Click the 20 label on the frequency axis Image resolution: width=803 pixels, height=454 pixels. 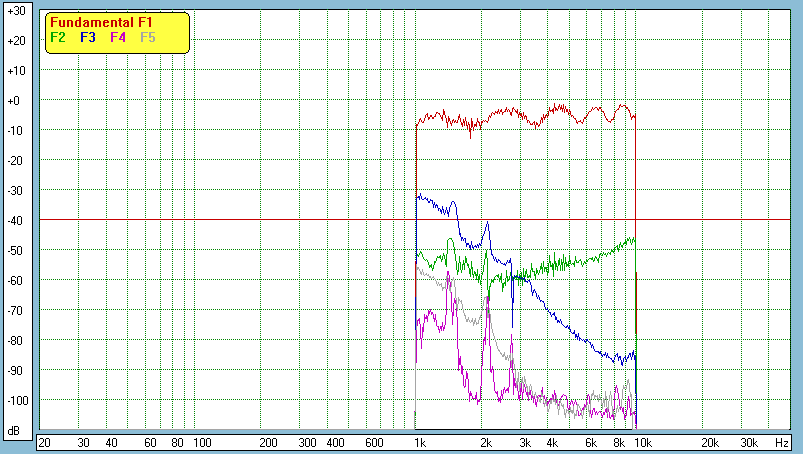pos(44,442)
